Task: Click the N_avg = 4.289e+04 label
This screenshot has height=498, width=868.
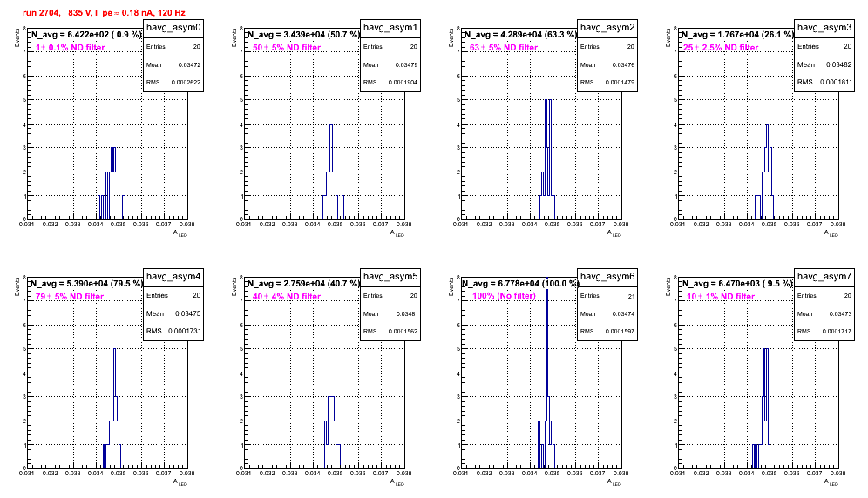Action: click(520, 35)
